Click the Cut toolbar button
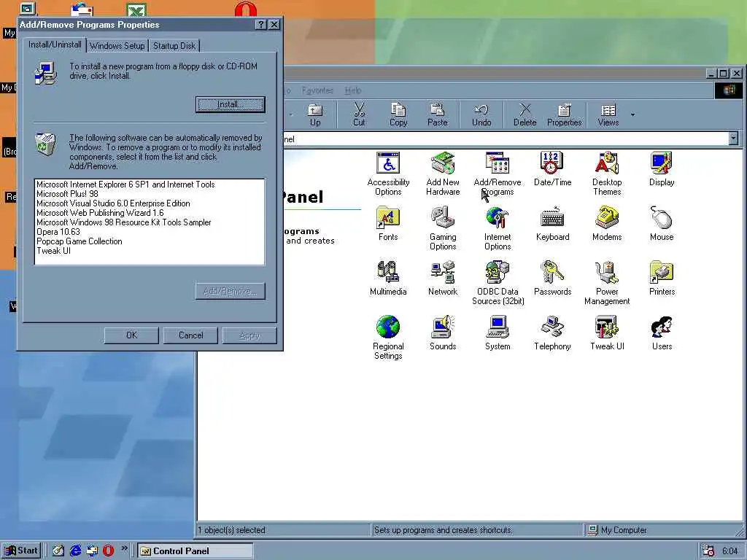The image size is (747, 560). click(359, 115)
